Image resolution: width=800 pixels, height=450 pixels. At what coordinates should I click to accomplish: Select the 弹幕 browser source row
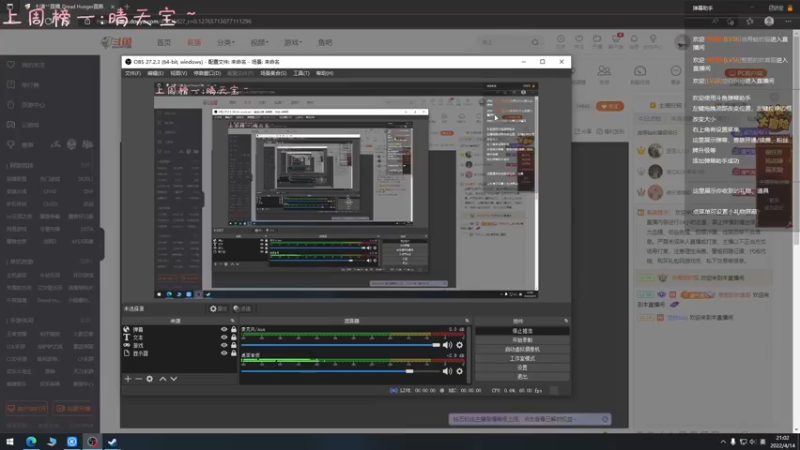point(180,330)
